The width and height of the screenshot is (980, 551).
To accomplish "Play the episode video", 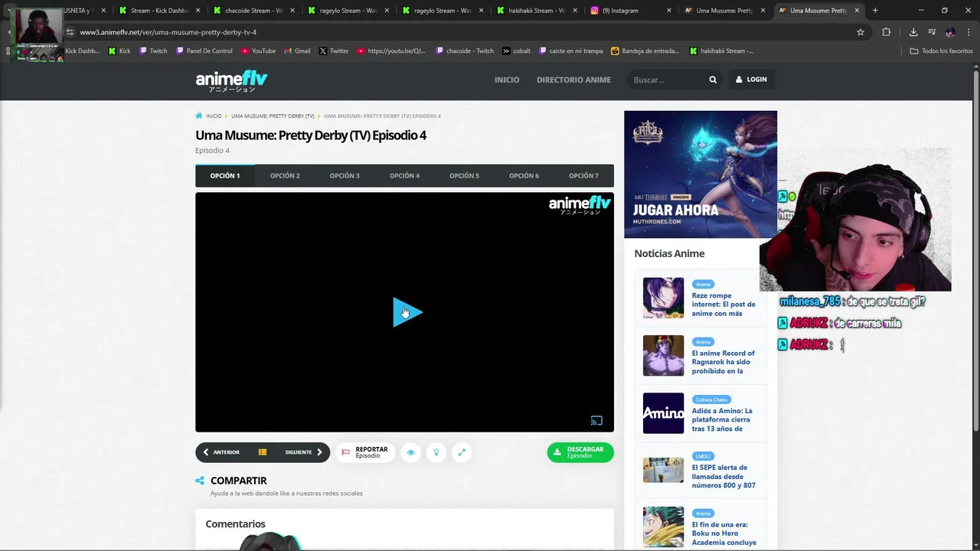I will (x=407, y=312).
